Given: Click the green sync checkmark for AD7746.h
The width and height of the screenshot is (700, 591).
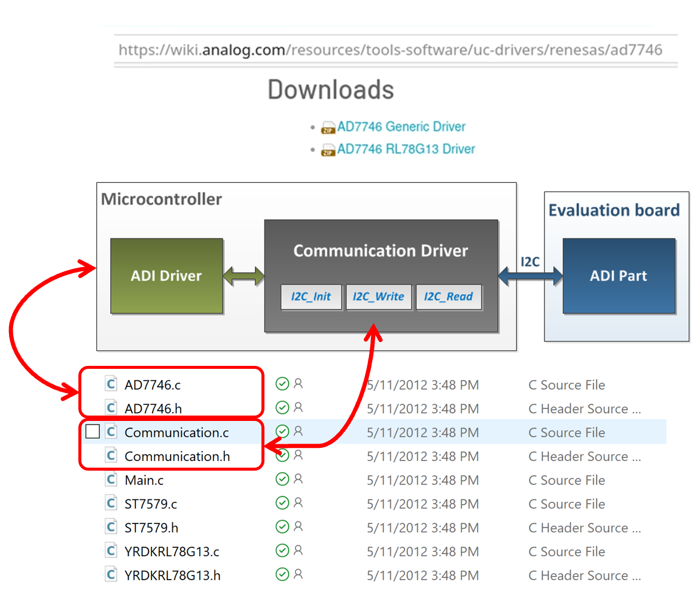Looking at the screenshot, I should click(x=282, y=407).
